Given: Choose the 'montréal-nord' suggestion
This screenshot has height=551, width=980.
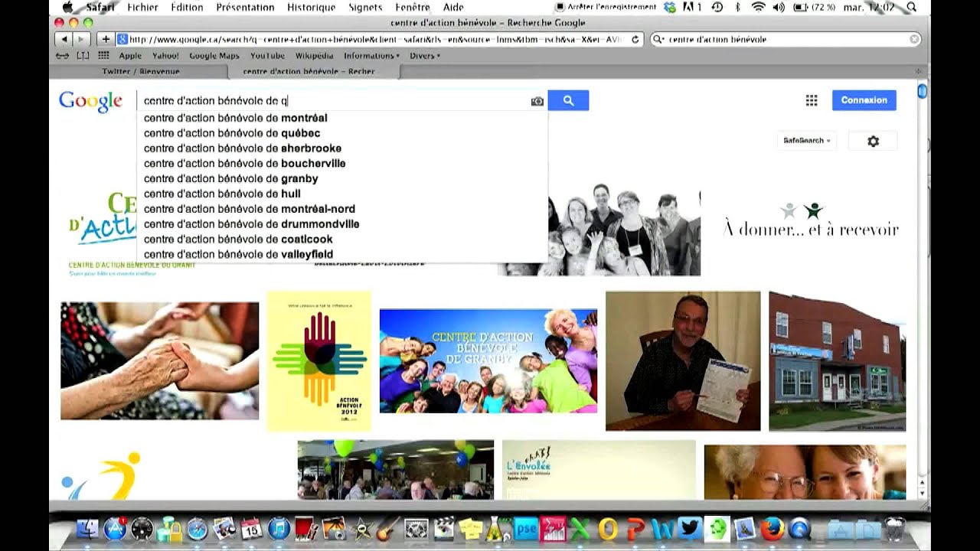Looking at the screenshot, I should 343,209.
